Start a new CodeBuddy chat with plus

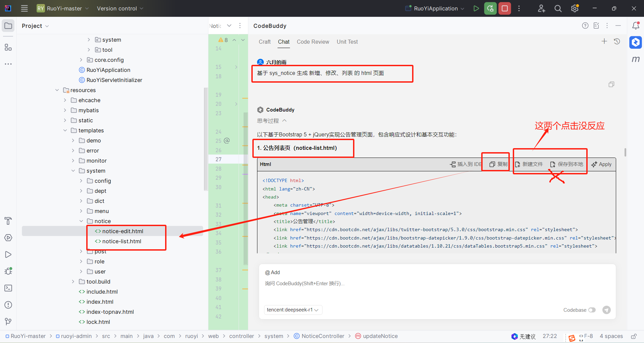coord(604,41)
